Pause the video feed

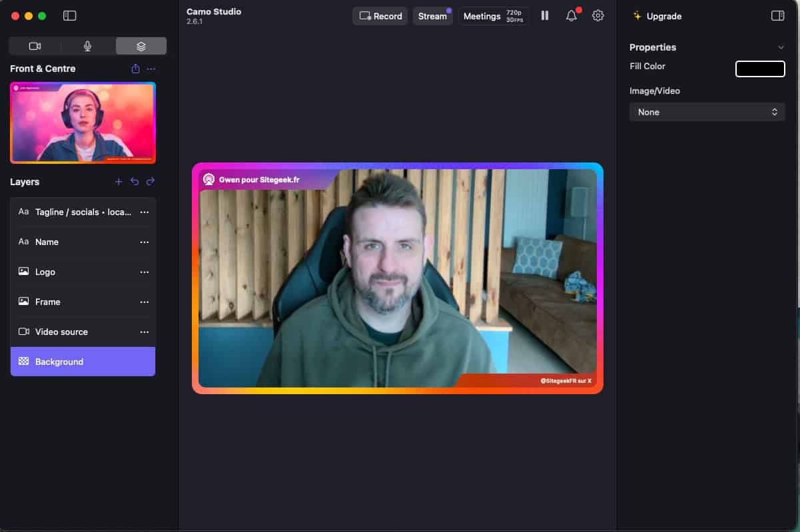pos(545,16)
